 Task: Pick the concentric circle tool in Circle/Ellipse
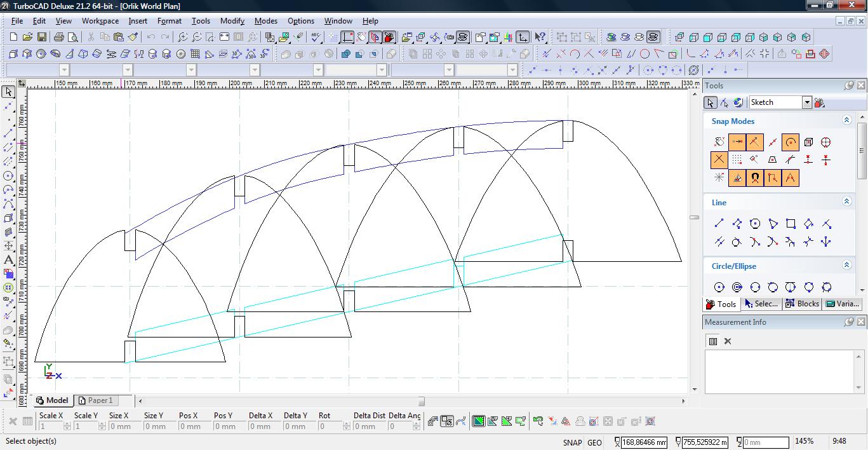tap(737, 287)
